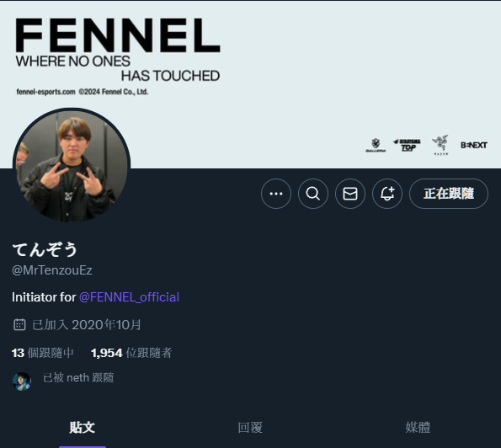
Task: Follow the @FENNEL_official mention link
Action: 129,297
